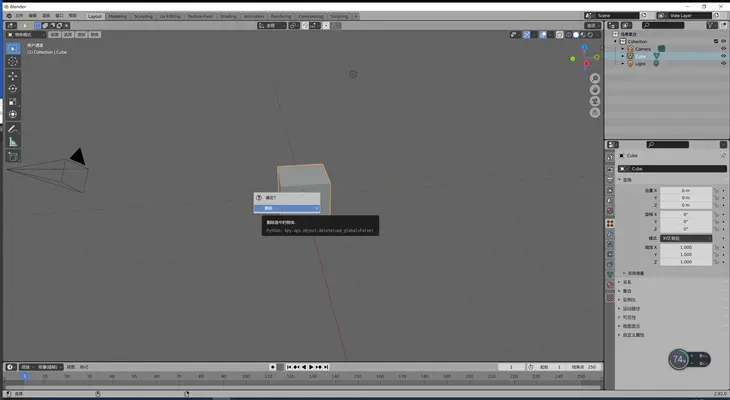Toggle X-ray mode in viewport header
Screen dimensions: 730x400
pyautogui.click(x=560, y=34)
